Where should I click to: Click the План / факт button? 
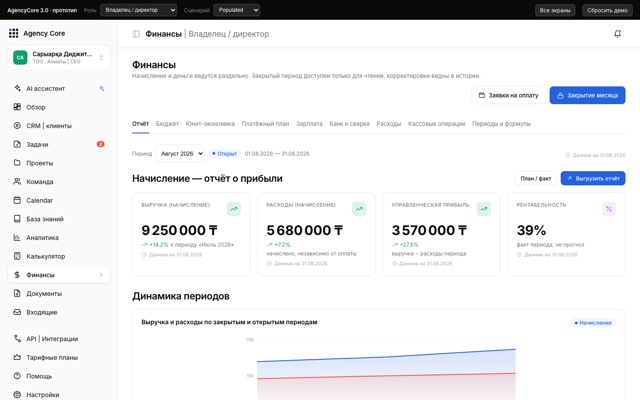pyautogui.click(x=536, y=178)
